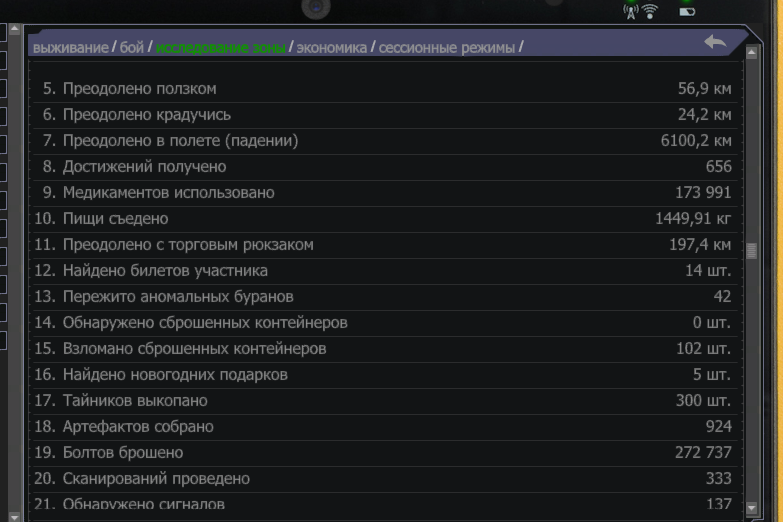Click the value 173 991
The height and width of the screenshot is (522, 783).
703,193
